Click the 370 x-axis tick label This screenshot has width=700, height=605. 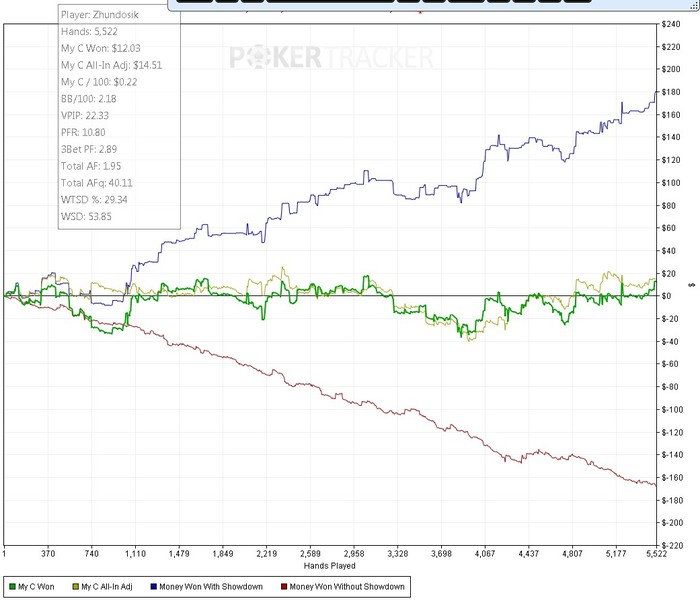pyautogui.click(x=48, y=554)
